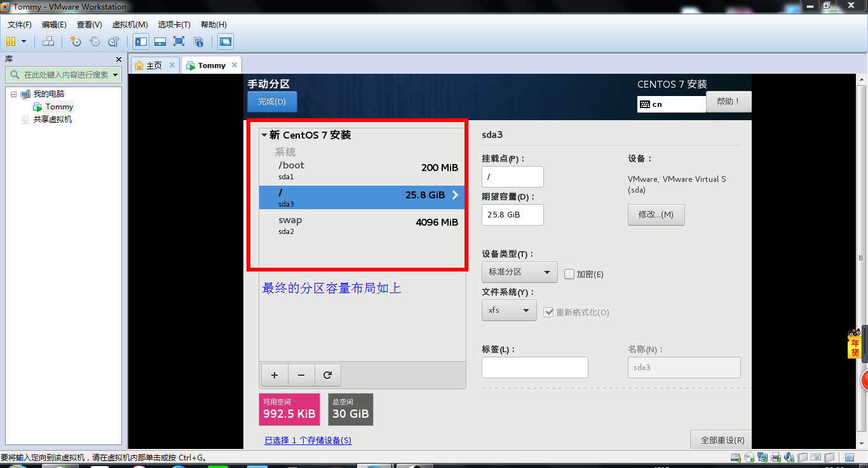Screen dimensions: 868x468
Task: Open the 已选择 1 个存储设备 link
Action: [x=308, y=440]
